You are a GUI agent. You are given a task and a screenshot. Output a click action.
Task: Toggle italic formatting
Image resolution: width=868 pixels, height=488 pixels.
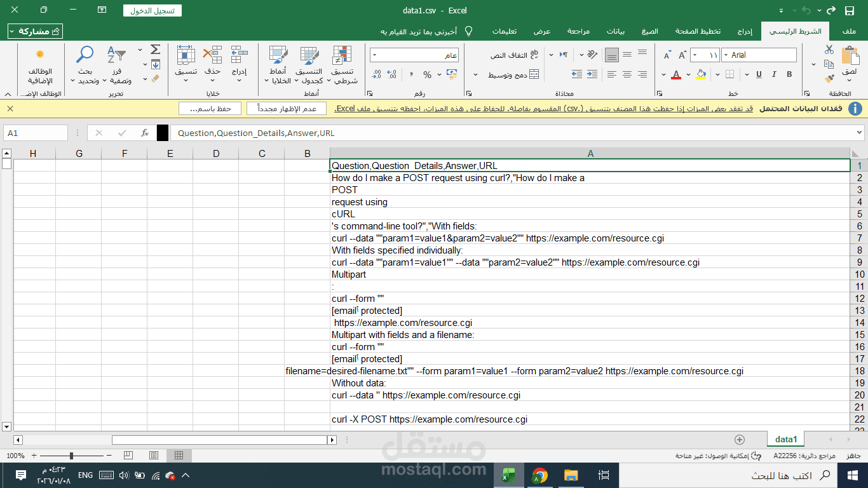(x=773, y=74)
